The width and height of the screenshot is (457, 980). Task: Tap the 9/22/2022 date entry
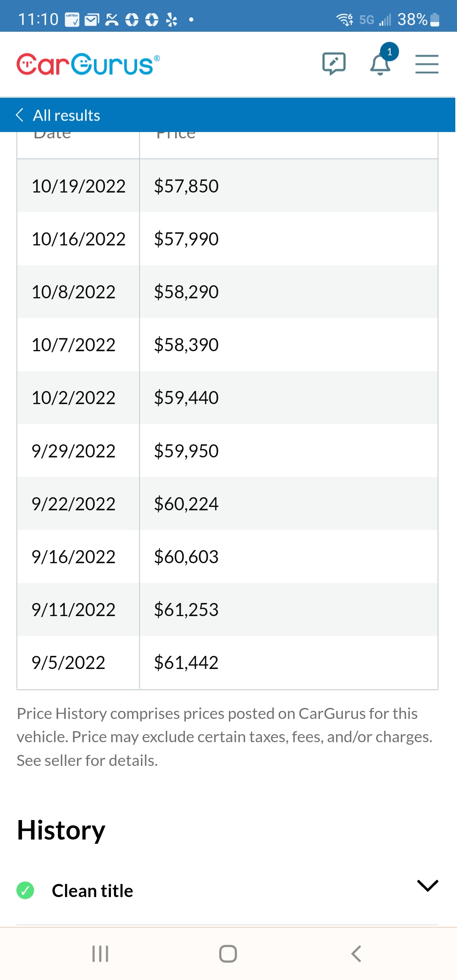73,504
